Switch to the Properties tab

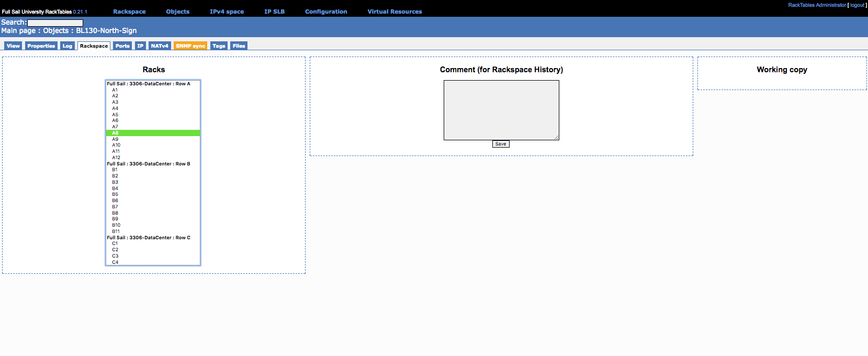(x=41, y=46)
